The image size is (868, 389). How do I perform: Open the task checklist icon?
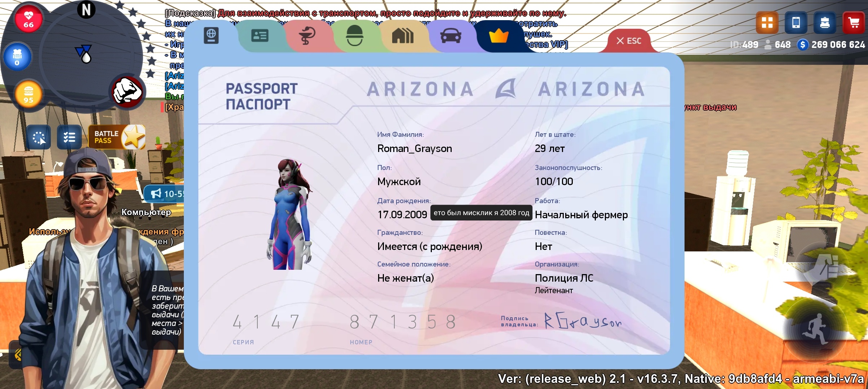coord(69,137)
